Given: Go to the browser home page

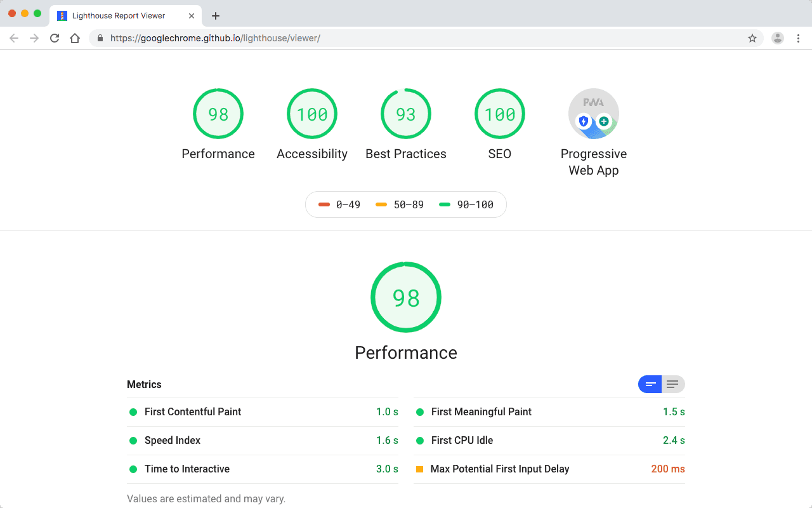Looking at the screenshot, I should pyautogui.click(x=75, y=38).
